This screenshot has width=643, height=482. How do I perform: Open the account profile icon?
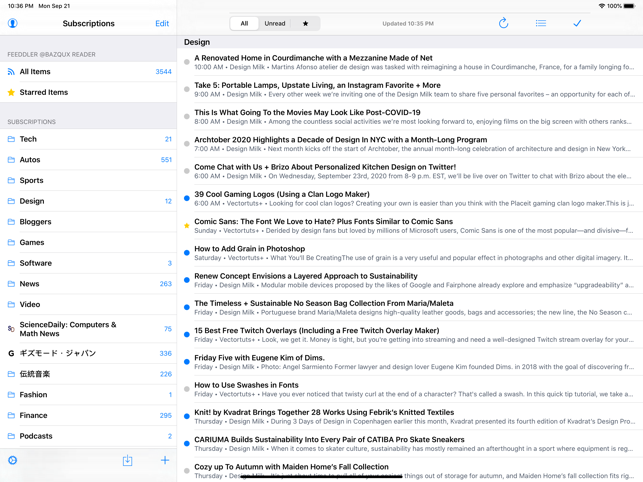pos(13,23)
